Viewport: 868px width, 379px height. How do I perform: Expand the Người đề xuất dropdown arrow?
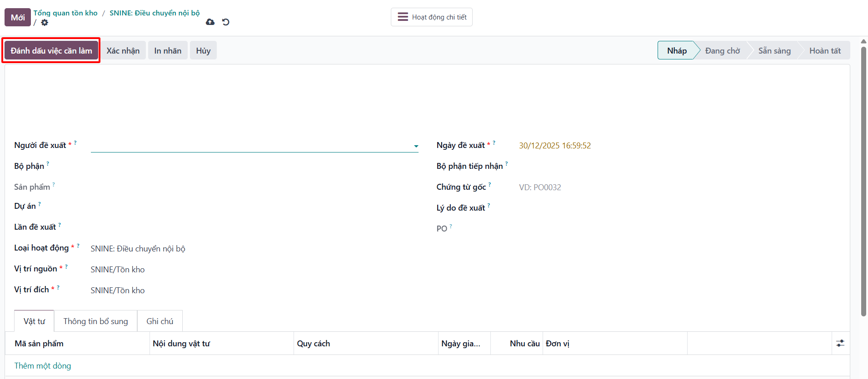(x=416, y=146)
